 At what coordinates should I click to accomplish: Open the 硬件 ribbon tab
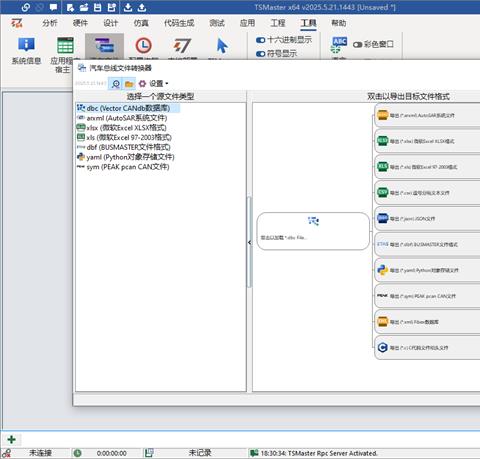(x=80, y=23)
